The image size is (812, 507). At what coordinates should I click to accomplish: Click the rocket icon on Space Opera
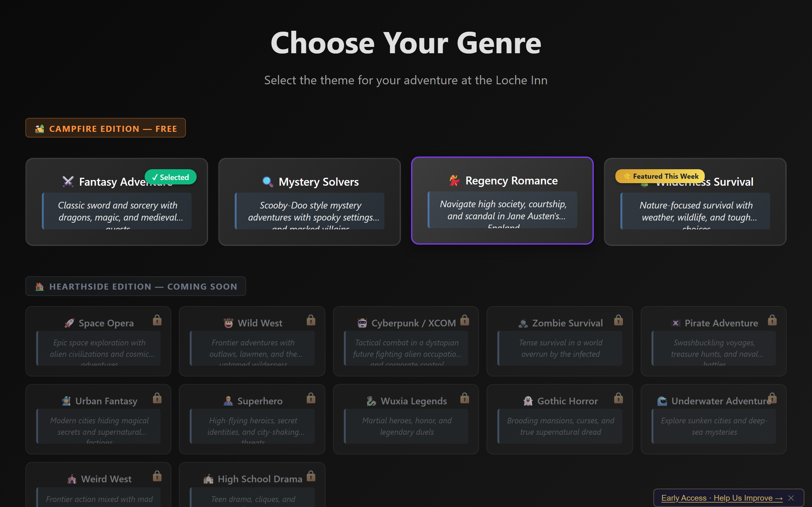(69, 323)
